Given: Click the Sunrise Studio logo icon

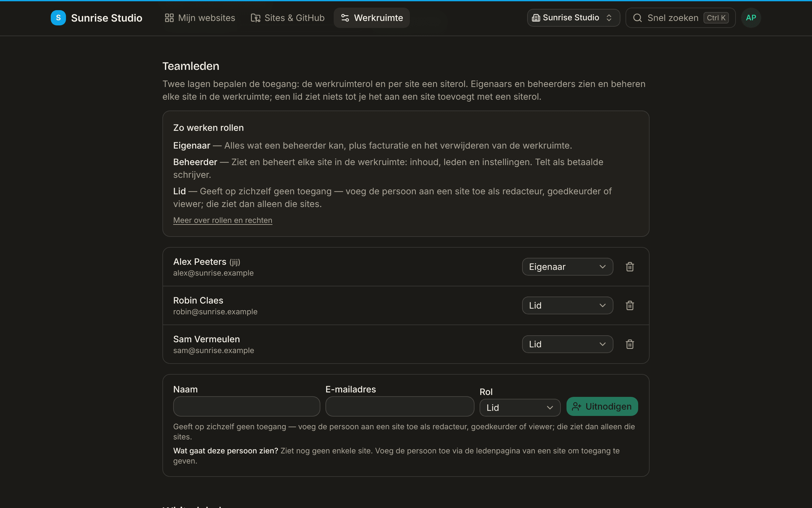Looking at the screenshot, I should 58,18.
